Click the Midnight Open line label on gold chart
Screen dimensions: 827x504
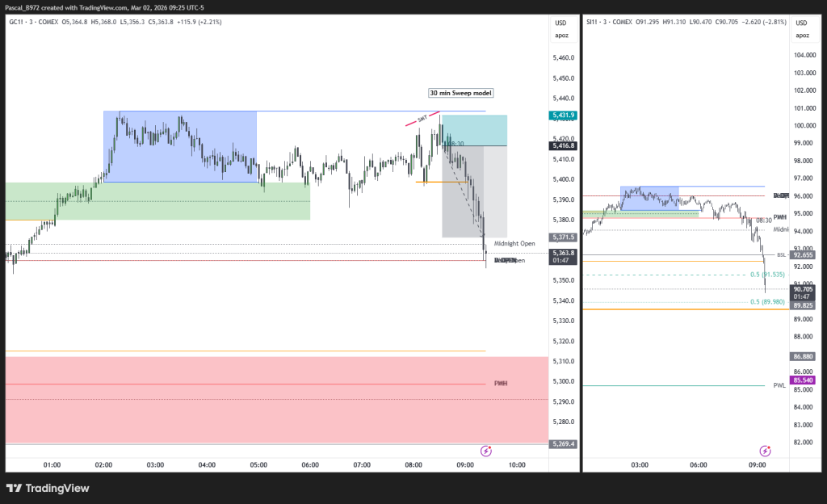coord(514,243)
